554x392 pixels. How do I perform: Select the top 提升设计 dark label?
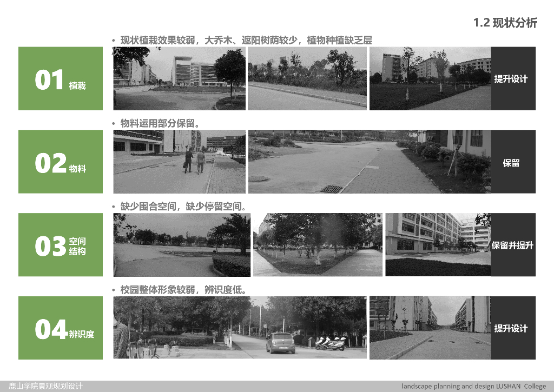[513, 78]
